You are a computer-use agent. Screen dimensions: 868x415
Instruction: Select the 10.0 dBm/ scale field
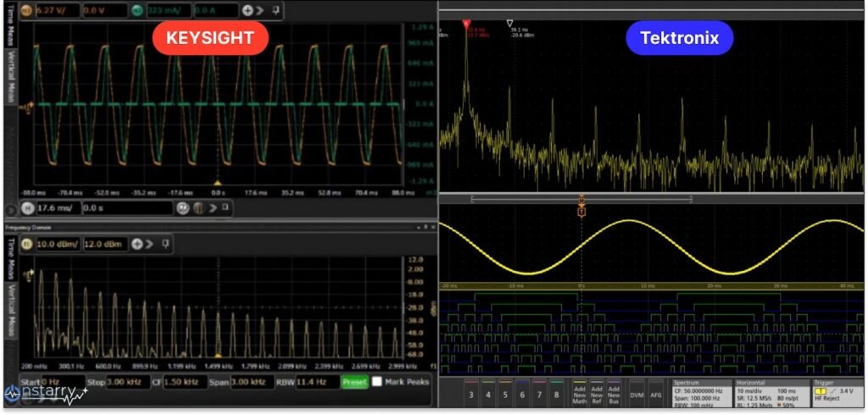coord(58,244)
